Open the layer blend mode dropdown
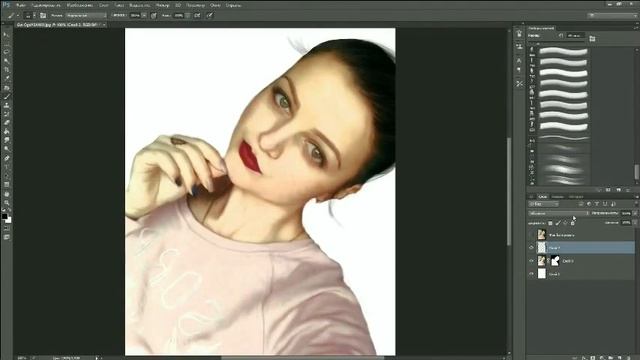Viewport: 640px width, 360px height. coord(559,213)
